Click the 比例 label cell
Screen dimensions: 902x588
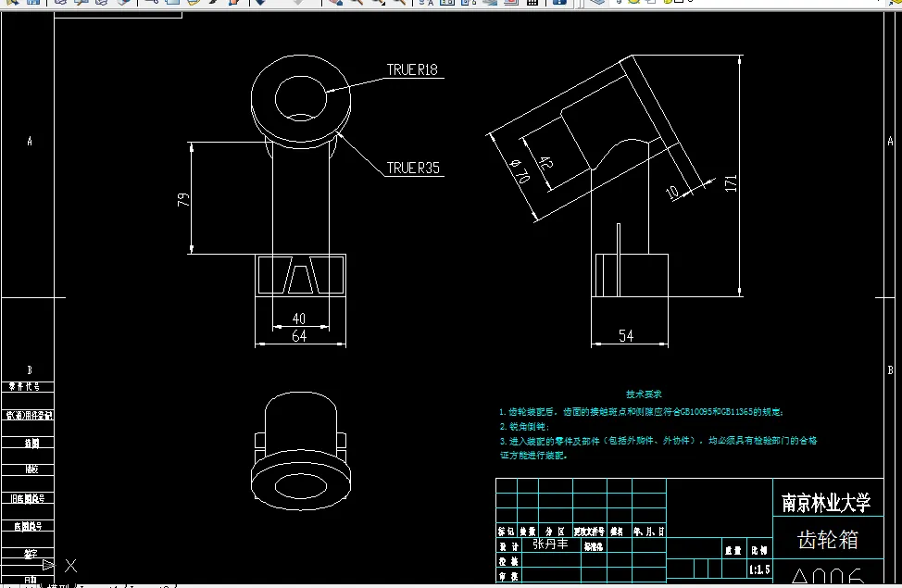pos(758,550)
